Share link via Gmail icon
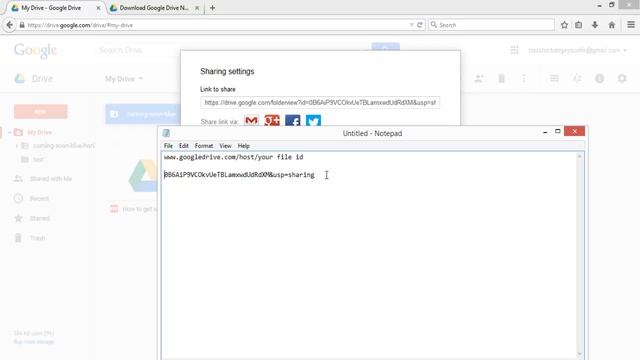This screenshot has height=360, width=640. point(251,120)
